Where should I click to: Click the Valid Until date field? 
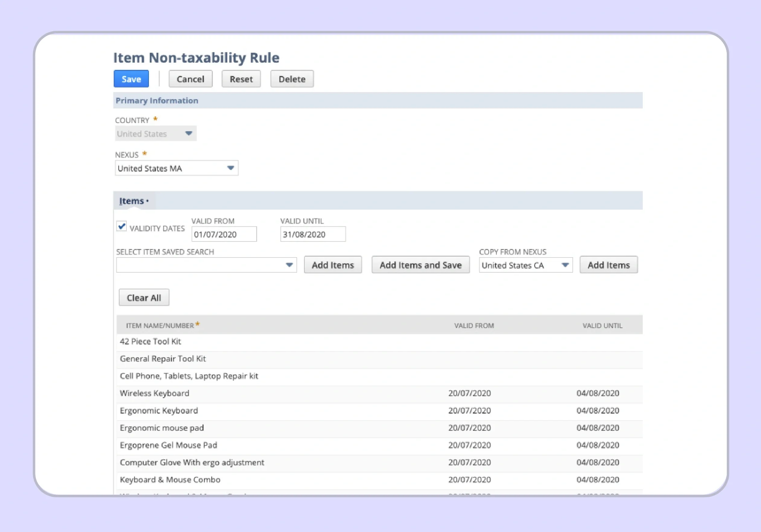coord(313,234)
